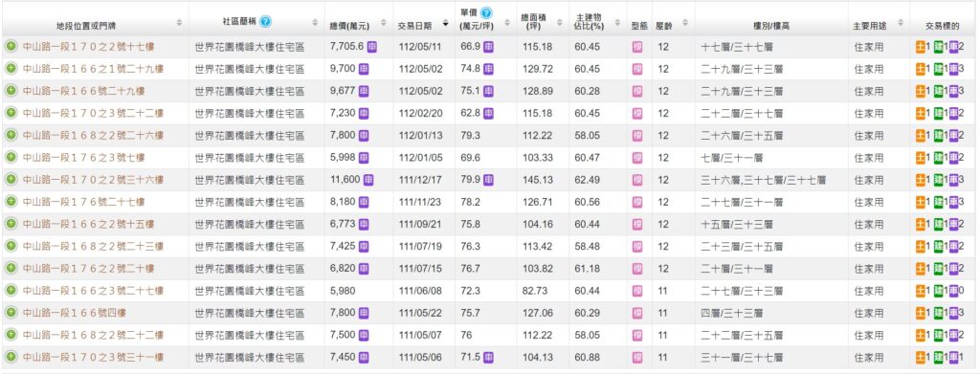Click the 型態 column header
Viewport: 980px width, 374px height.
(x=638, y=25)
